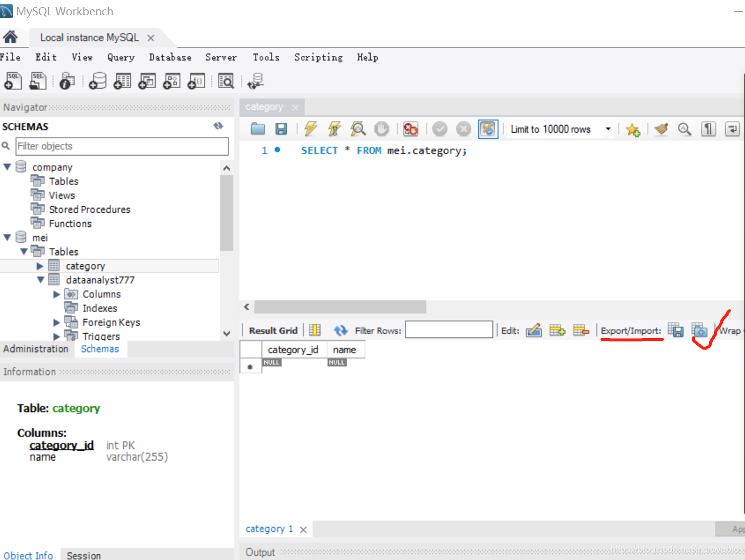Insert a new row icon
This screenshot has height=560, width=745.
click(x=558, y=330)
